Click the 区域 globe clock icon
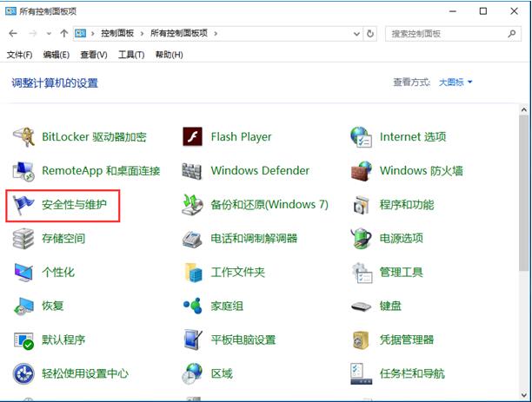This screenshot has width=532, height=402. click(192, 373)
